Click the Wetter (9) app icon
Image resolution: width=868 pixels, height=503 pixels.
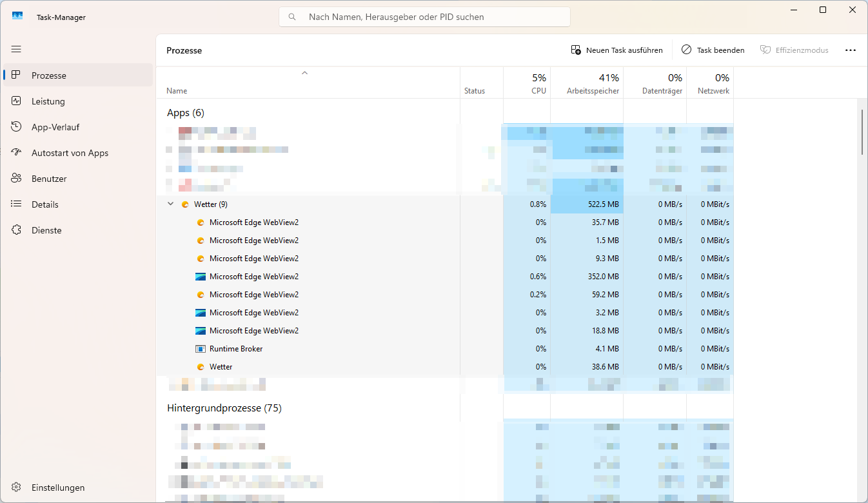click(x=185, y=204)
